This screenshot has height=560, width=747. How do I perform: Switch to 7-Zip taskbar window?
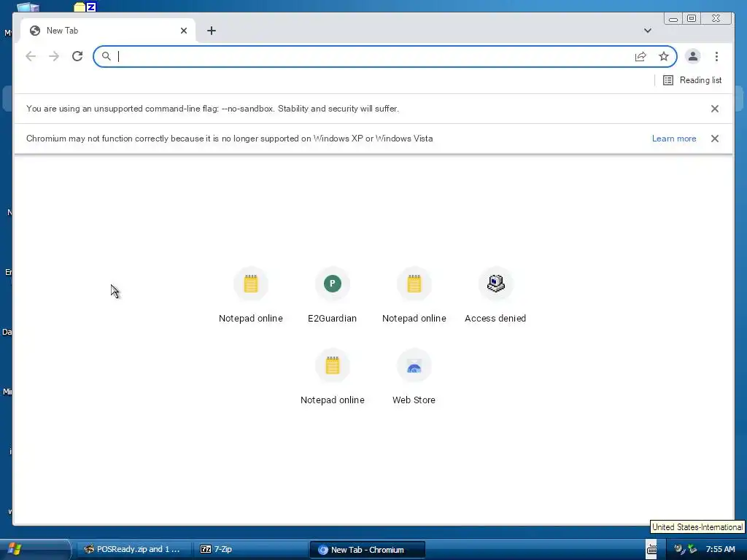[x=251, y=549]
